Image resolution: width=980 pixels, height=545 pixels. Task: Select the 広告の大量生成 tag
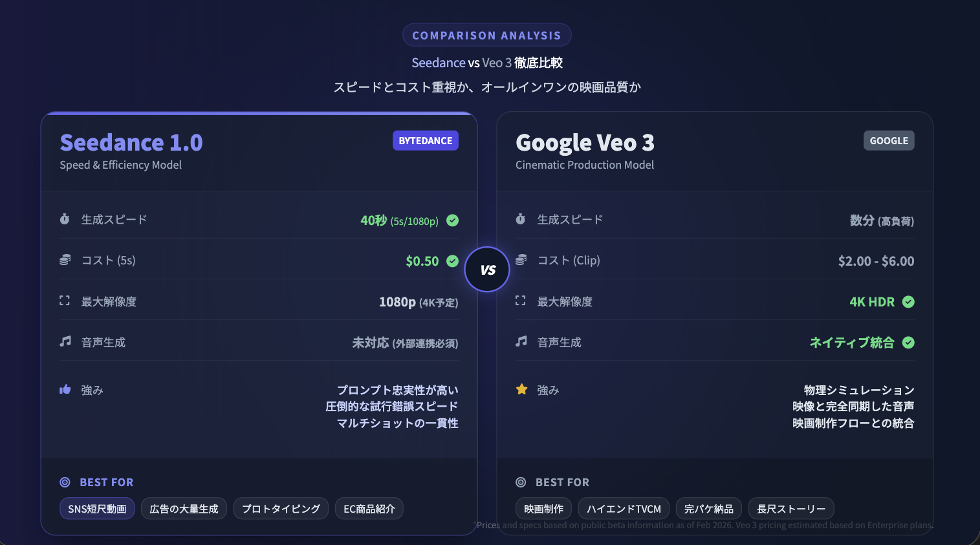pos(184,509)
